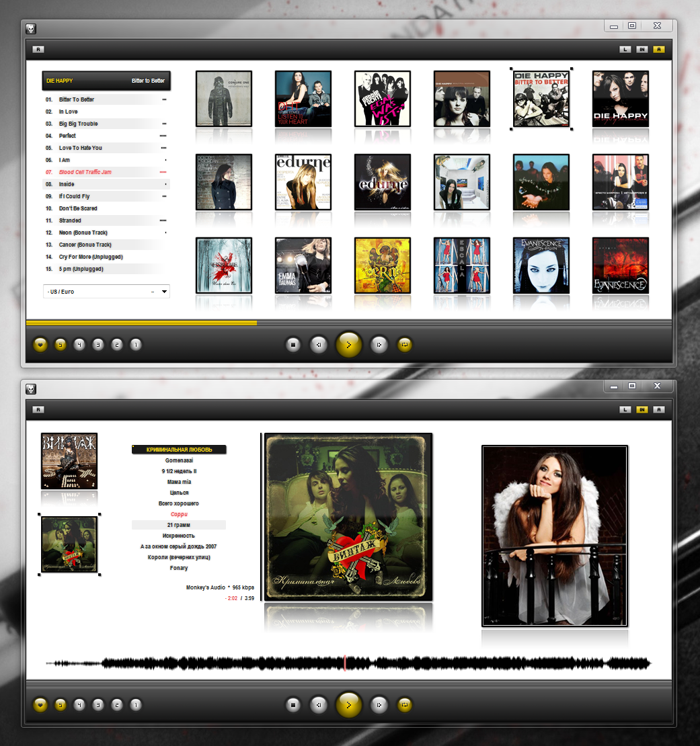Viewport: 700px width, 746px height.
Task: Open the Evanescence Fallen album cover
Action: (541, 265)
